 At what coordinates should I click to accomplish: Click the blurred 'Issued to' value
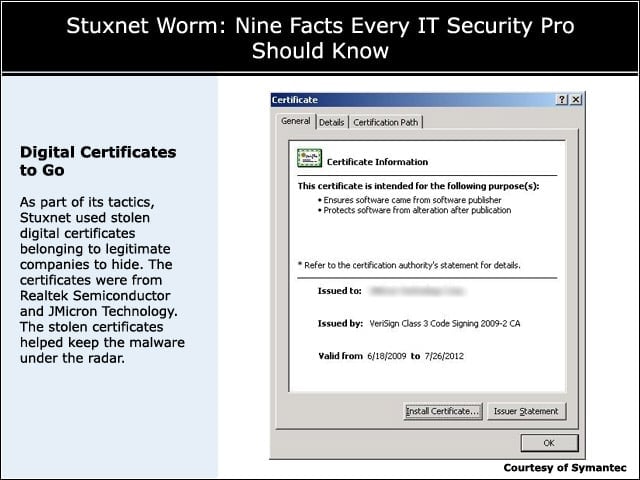pyautogui.click(x=417, y=291)
